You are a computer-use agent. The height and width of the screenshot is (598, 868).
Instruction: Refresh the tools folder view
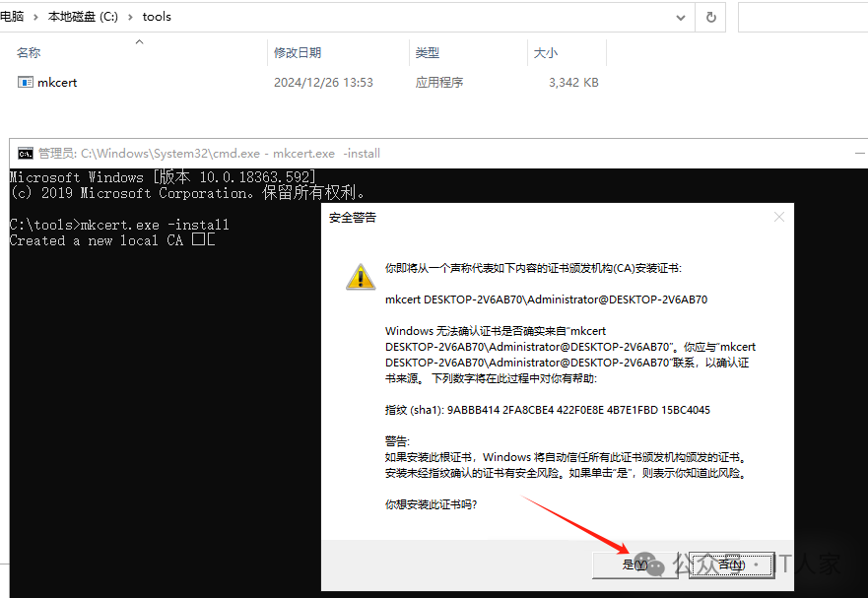click(x=710, y=17)
